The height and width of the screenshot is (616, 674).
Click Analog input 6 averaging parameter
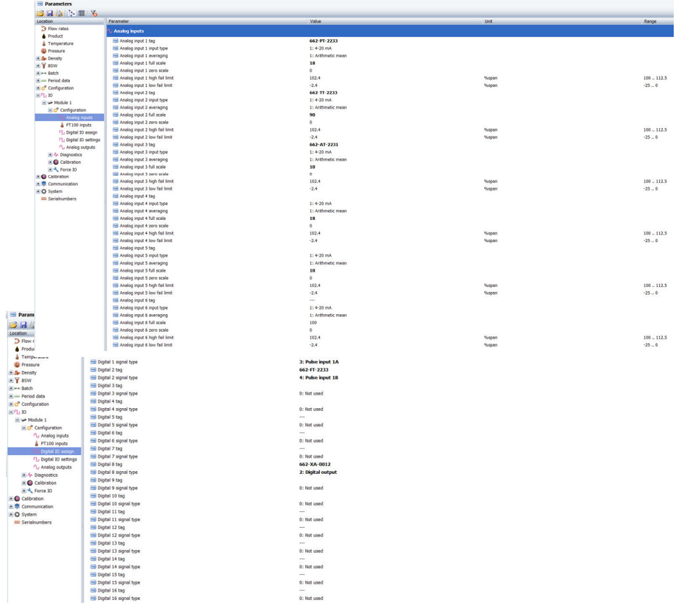(x=143, y=315)
